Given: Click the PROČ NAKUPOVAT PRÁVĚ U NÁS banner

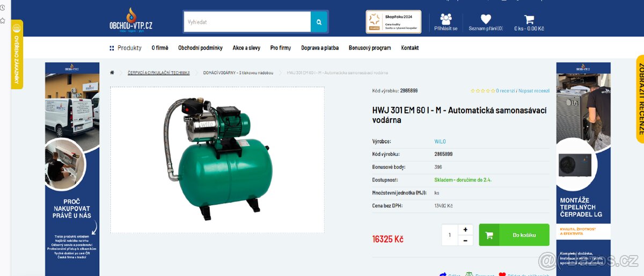Looking at the screenshot, I should click(72, 169).
